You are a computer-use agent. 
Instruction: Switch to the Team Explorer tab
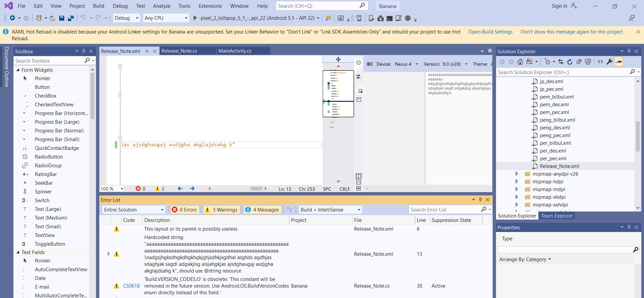click(x=557, y=216)
